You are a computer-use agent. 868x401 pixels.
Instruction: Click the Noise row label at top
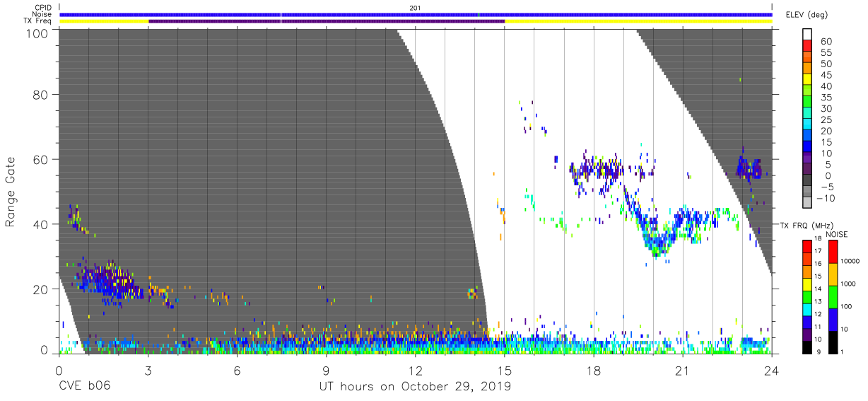pyautogui.click(x=43, y=14)
